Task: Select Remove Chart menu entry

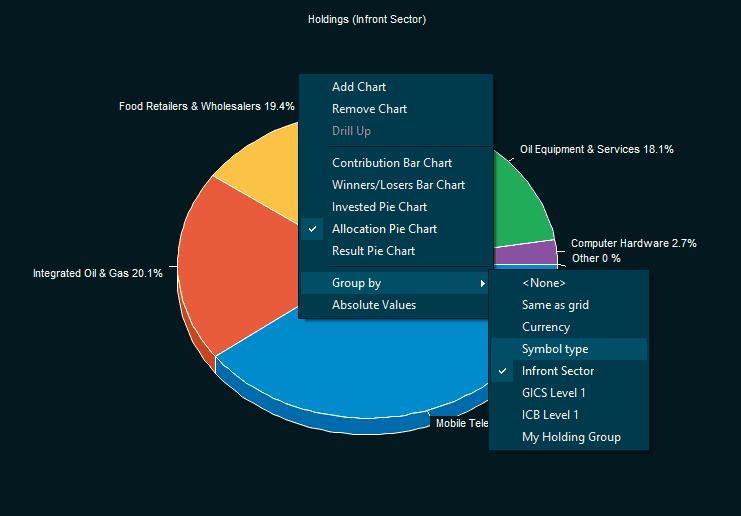Action: [x=396, y=109]
